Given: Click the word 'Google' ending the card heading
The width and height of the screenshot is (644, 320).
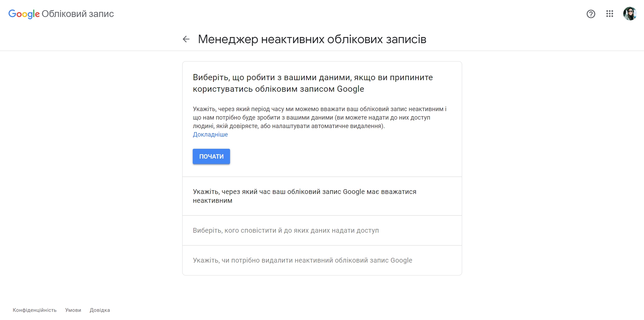Looking at the screenshot, I should click(351, 89).
